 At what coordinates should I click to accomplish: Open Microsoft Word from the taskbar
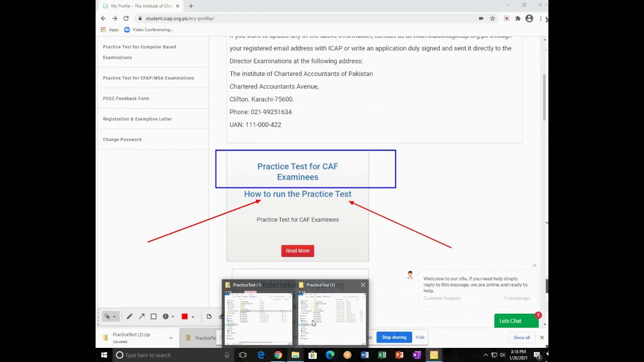click(x=365, y=355)
